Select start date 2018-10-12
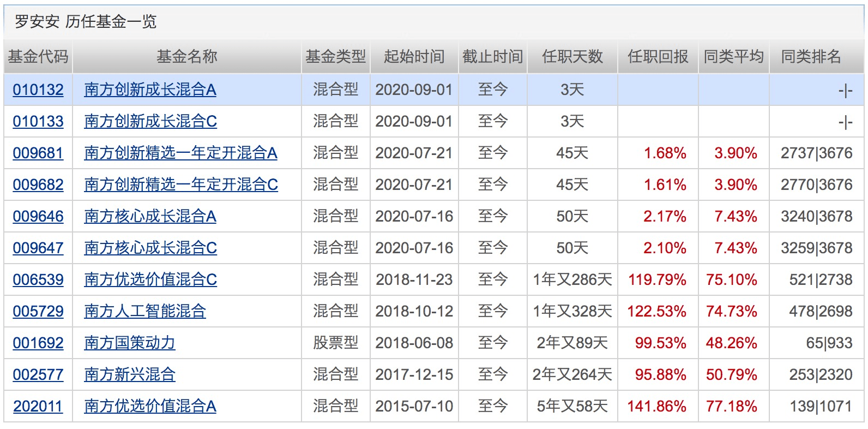The width and height of the screenshot is (868, 429). tap(414, 311)
